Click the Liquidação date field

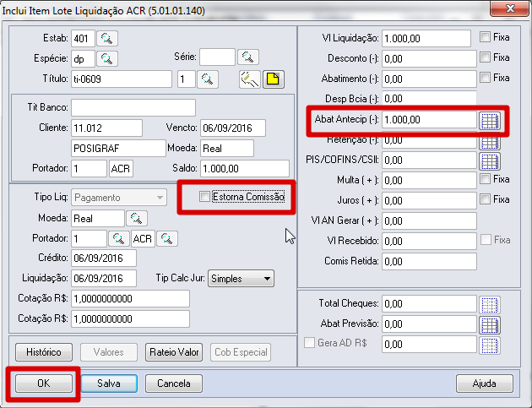(104, 279)
